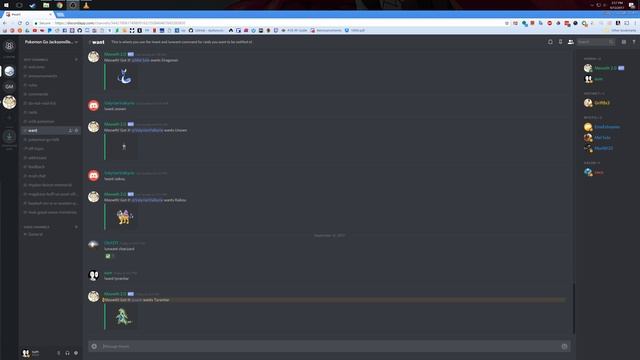Open the Other bookmarks folder
640x360 pixels.
[x=621, y=30]
